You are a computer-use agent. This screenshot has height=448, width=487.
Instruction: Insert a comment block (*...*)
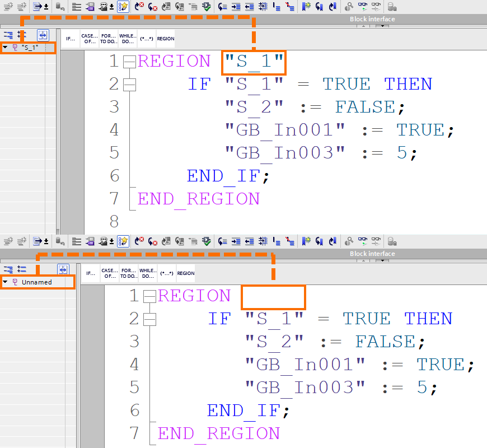coord(146,38)
